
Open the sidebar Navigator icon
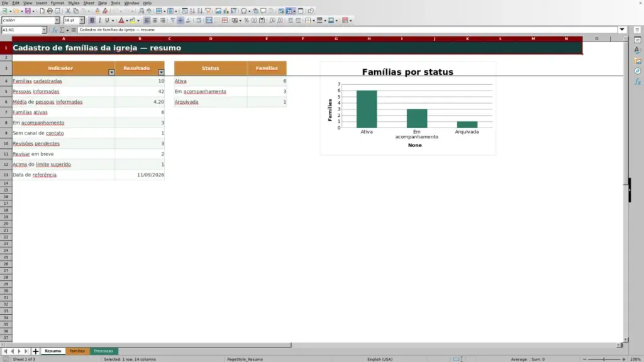(x=638, y=72)
